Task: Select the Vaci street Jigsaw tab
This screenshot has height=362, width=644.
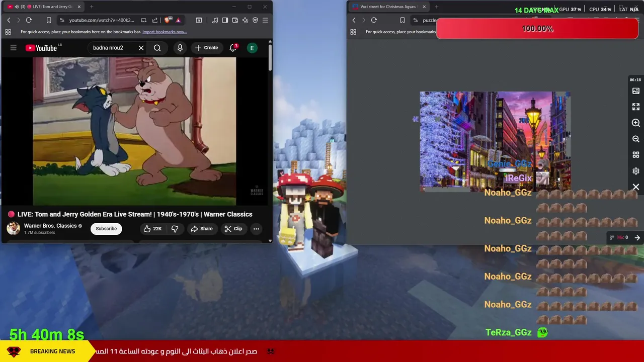Action: (x=387, y=7)
